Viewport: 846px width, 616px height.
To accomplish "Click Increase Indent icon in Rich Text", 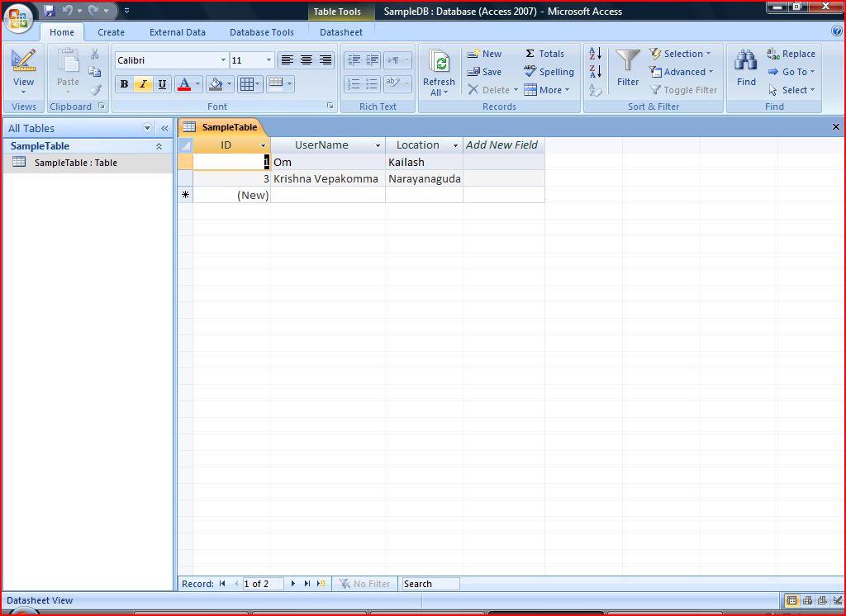I will pos(373,60).
